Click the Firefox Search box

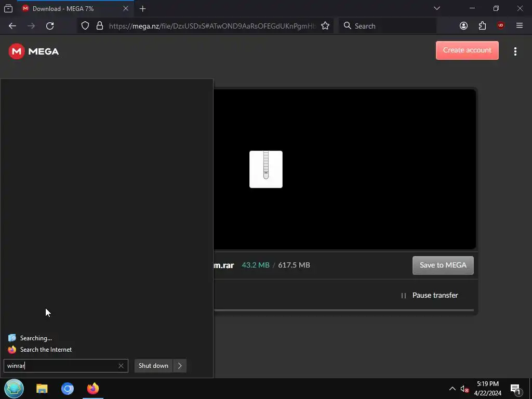click(x=388, y=26)
